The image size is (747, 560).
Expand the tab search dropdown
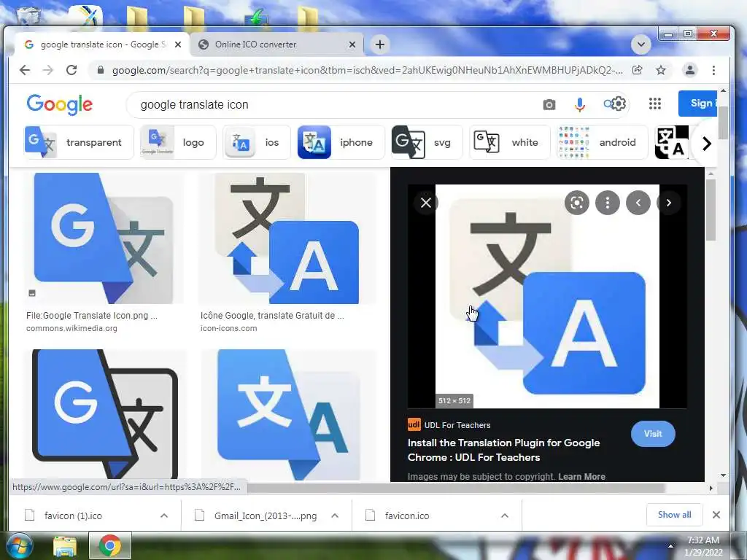click(640, 44)
